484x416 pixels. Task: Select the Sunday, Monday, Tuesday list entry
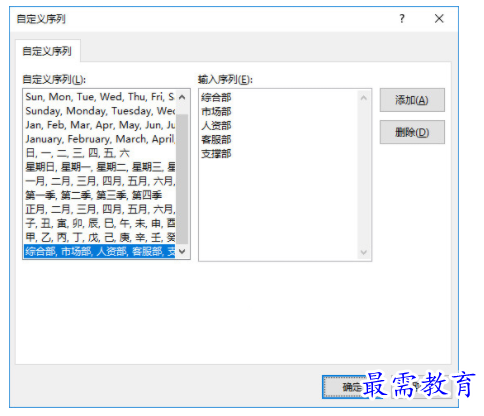click(x=100, y=111)
